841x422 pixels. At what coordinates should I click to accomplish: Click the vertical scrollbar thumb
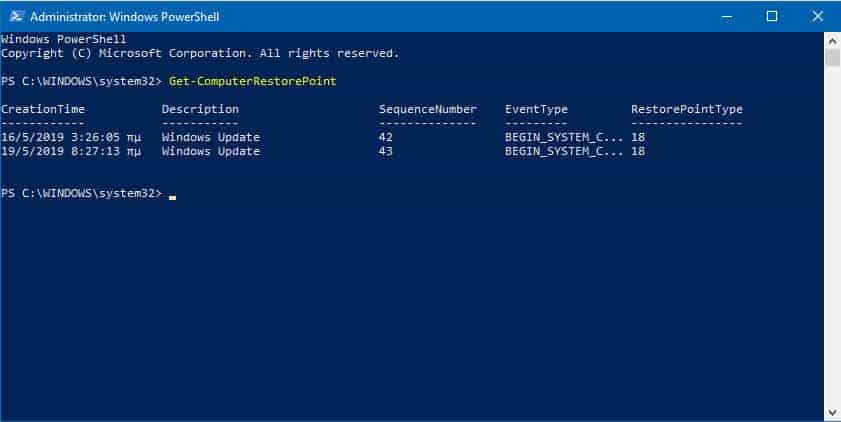click(832, 58)
